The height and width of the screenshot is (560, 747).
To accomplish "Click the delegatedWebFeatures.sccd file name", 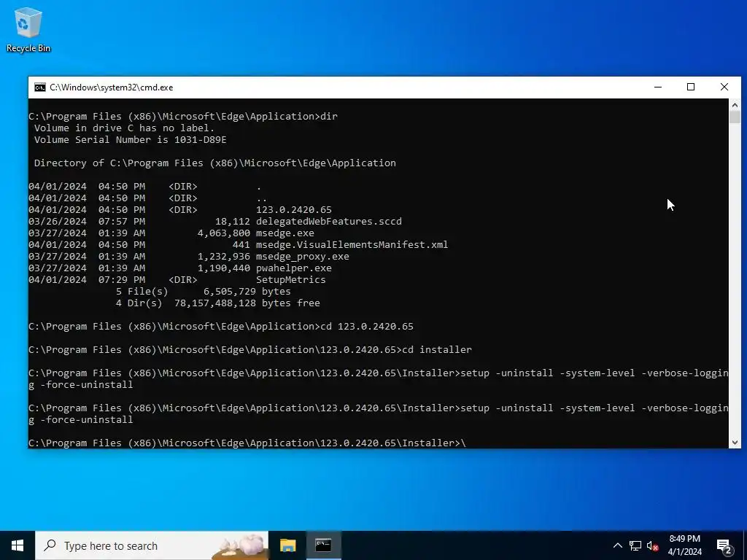I will coord(329,222).
